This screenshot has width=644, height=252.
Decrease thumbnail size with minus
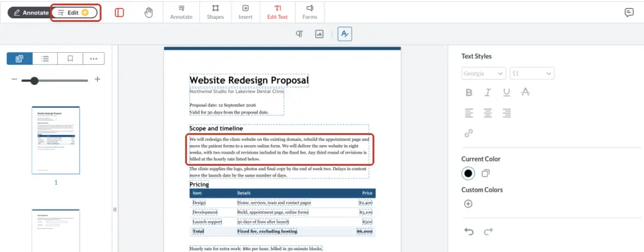pos(14,79)
